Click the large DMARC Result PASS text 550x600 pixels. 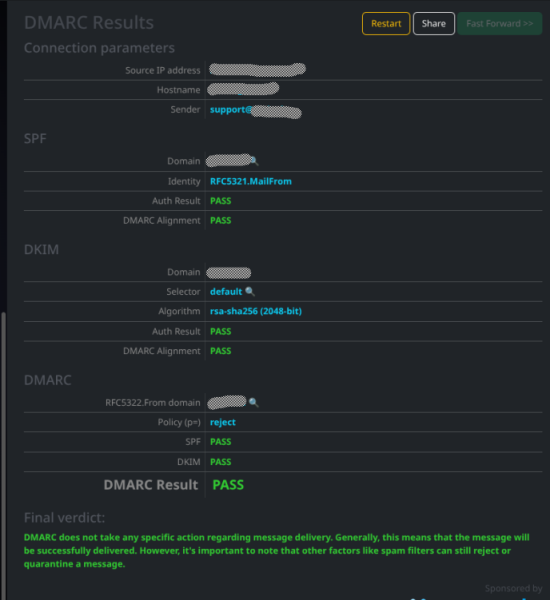[228, 485]
